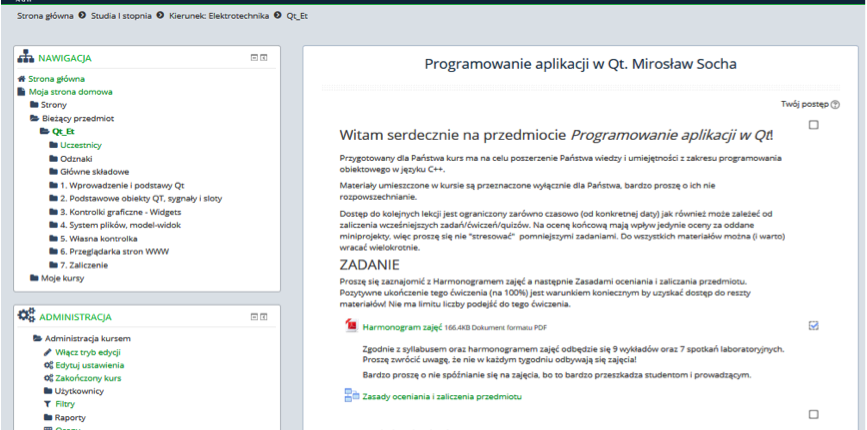Click the quiz icon of Zasady oceniania

pos(352,396)
